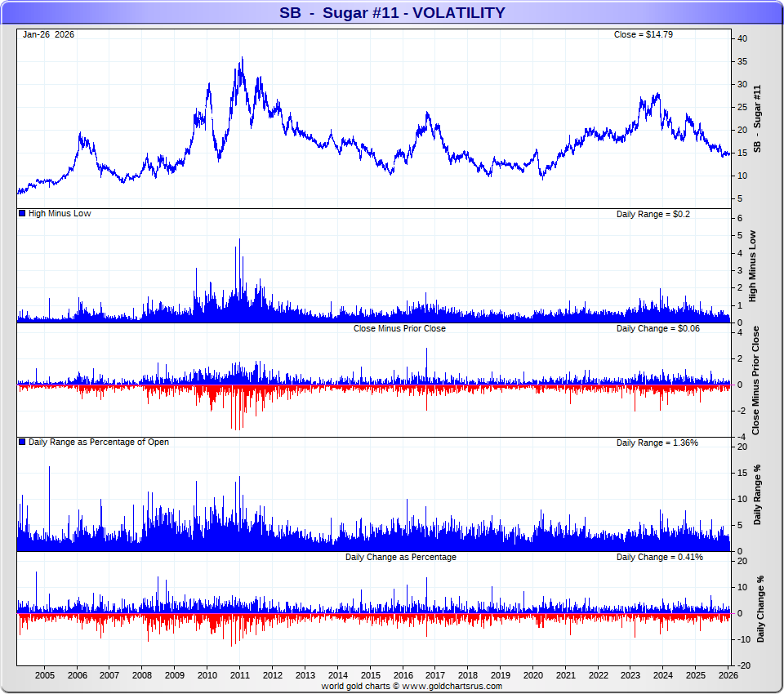784x694 pixels.
Task: Click the 2005 x-axis year label
Action: pyautogui.click(x=44, y=675)
